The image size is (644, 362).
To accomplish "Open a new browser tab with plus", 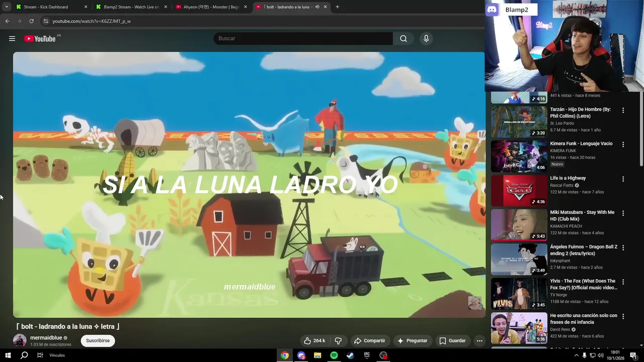I will [x=337, y=7].
